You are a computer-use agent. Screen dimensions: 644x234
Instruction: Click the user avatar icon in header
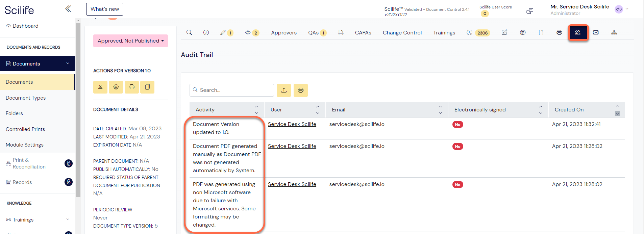tap(619, 9)
